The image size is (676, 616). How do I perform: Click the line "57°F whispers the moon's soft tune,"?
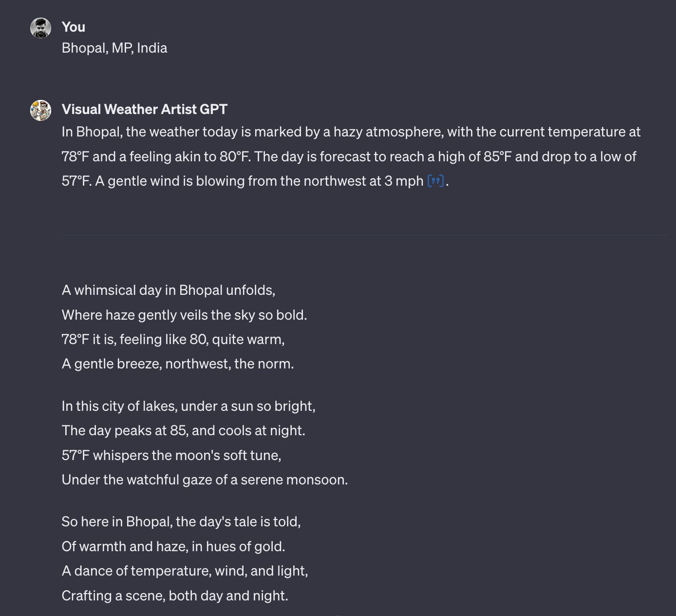click(171, 455)
